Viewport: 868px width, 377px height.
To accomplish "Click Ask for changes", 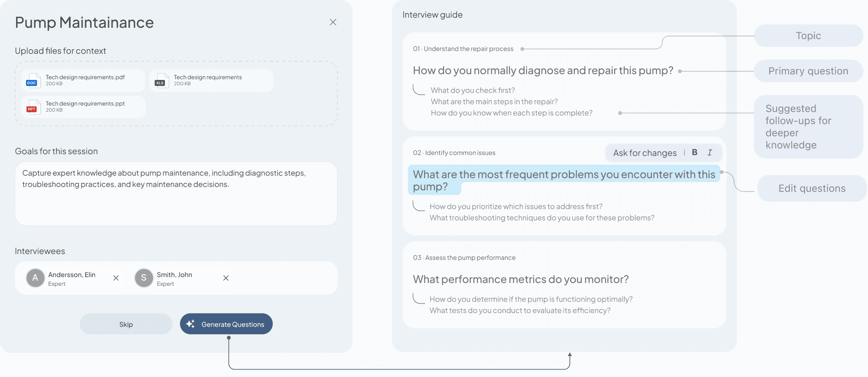I will coord(644,153).
